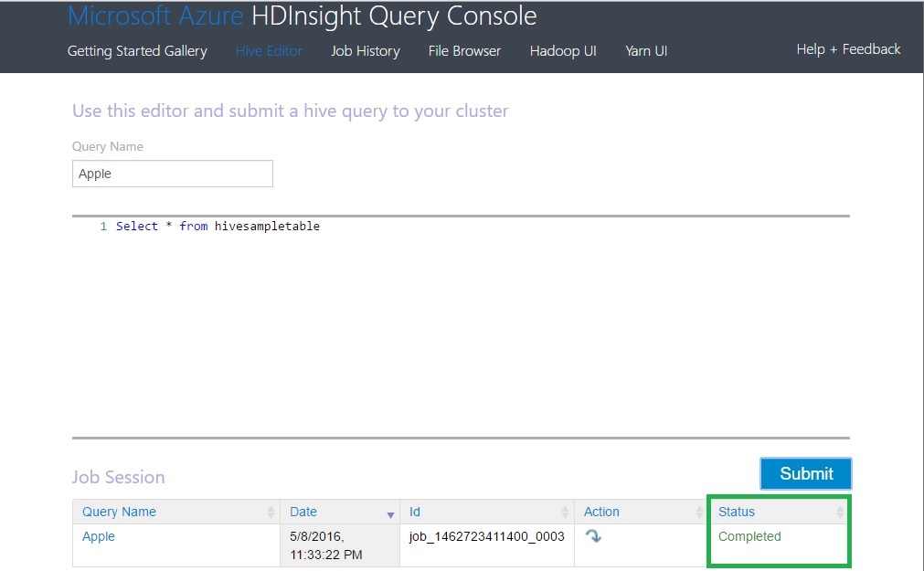Sort Job Session by Status column

(779, 513)
